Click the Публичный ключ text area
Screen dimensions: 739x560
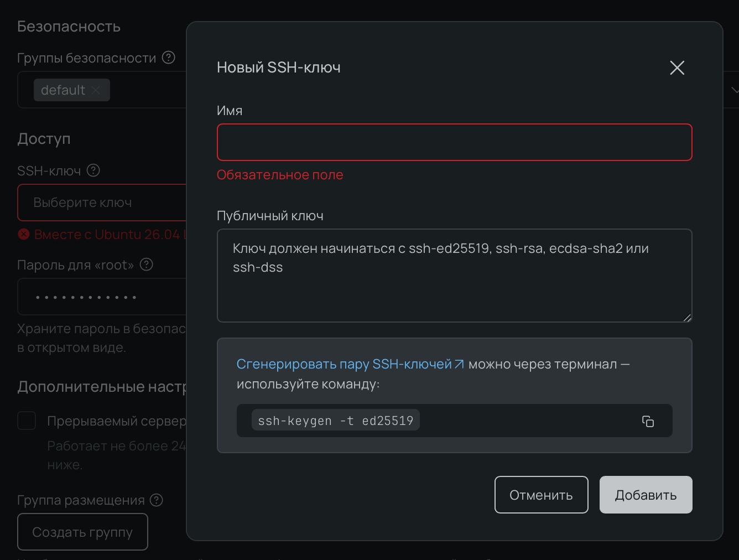(x=454, y=276)
